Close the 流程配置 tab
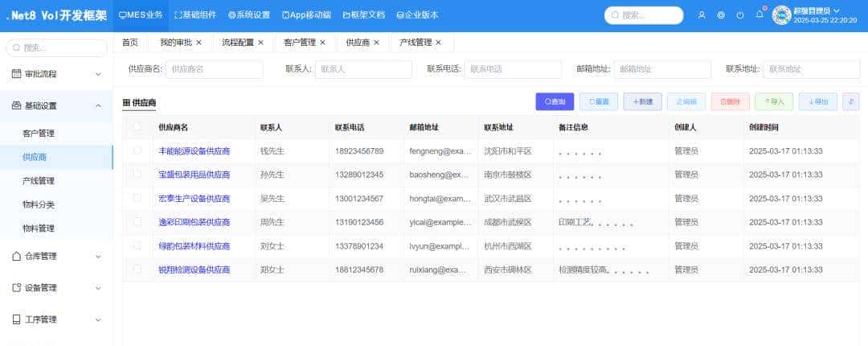This screenshot has width=868, height=346. click(260, 42)
